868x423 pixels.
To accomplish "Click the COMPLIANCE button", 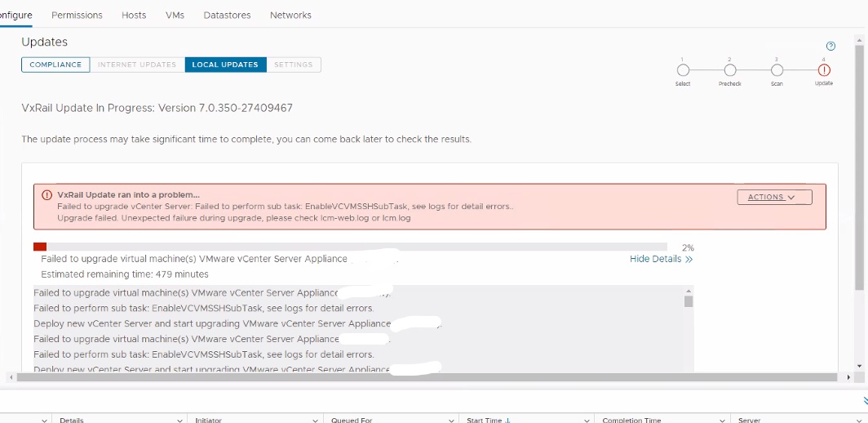I will (55, 65).
